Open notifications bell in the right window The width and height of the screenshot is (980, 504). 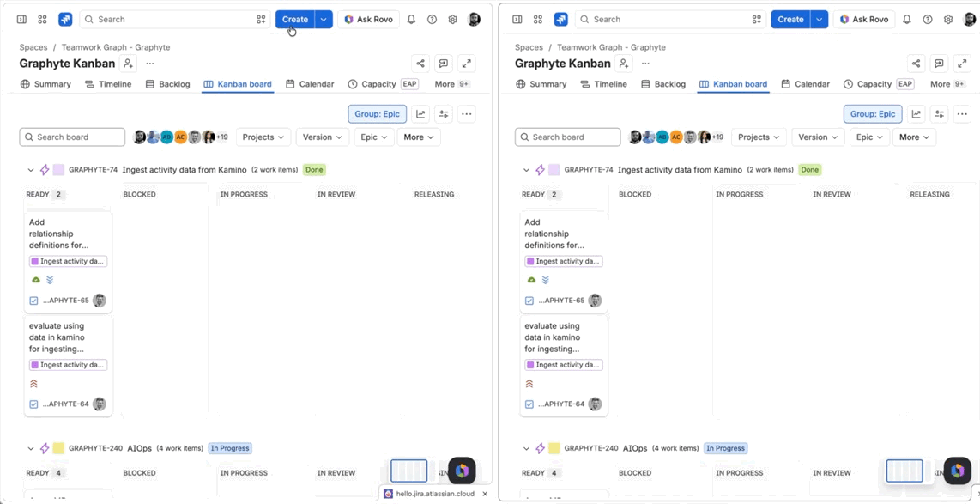click(x=907, y=20)
